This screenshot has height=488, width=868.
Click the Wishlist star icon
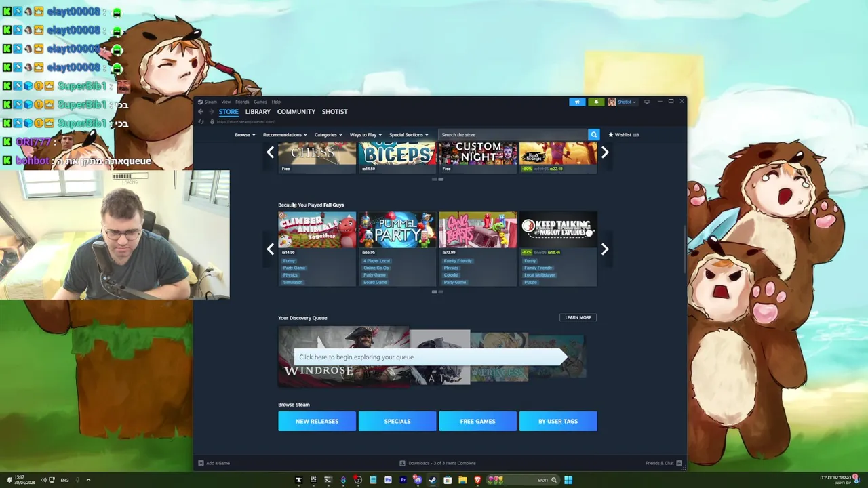click(x=611, y=134)
